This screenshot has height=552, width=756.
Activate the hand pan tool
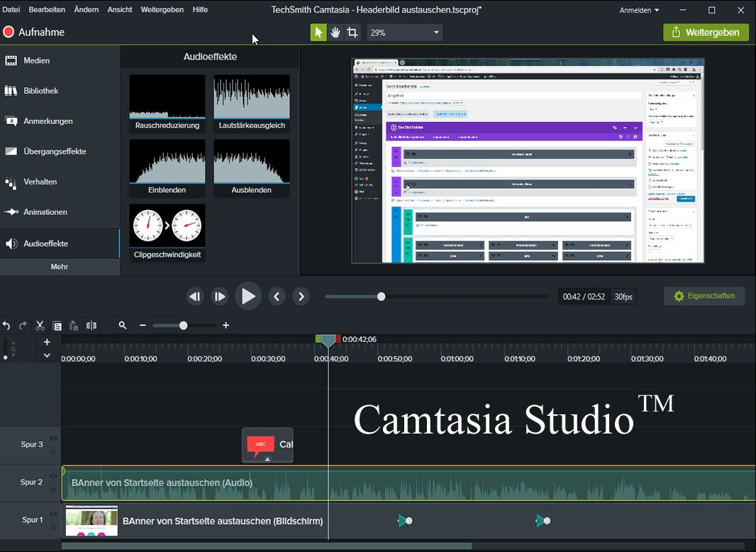coord(335,33)
